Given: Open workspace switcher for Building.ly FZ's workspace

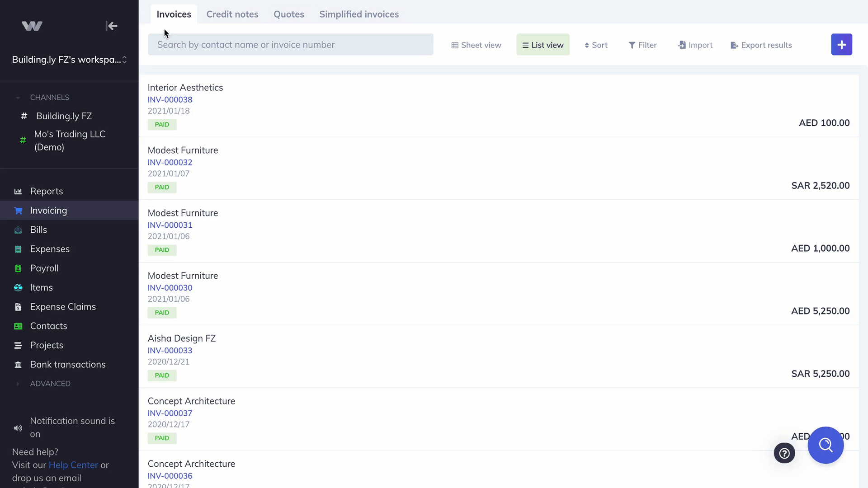Looking at the screenshot, I should (x=69, y=60).
